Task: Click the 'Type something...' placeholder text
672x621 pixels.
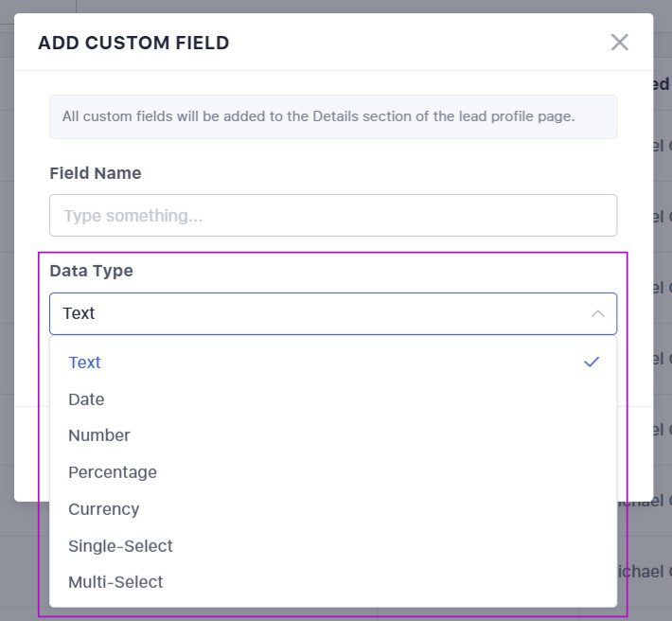Action: 133,216
